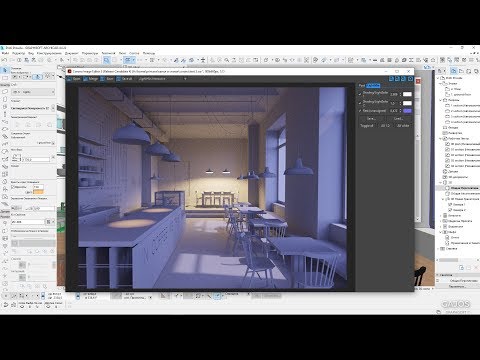Open the Teamwork menu
Screen dimensions: 480x360
pyautogui.click(x=108, y=53)
